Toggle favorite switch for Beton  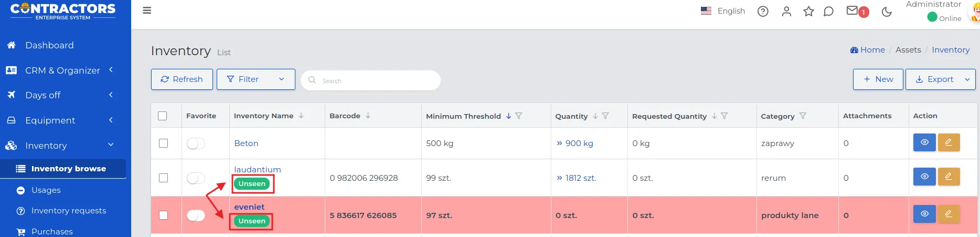196,143
